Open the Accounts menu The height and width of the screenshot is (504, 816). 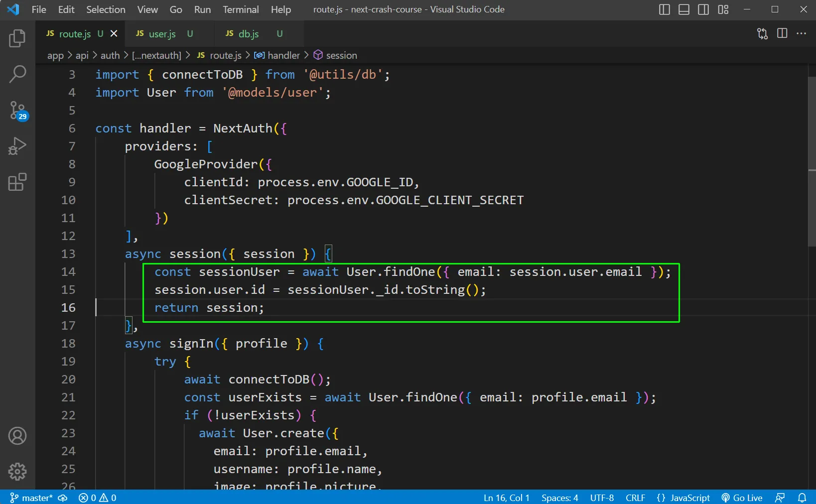point(17,436)
